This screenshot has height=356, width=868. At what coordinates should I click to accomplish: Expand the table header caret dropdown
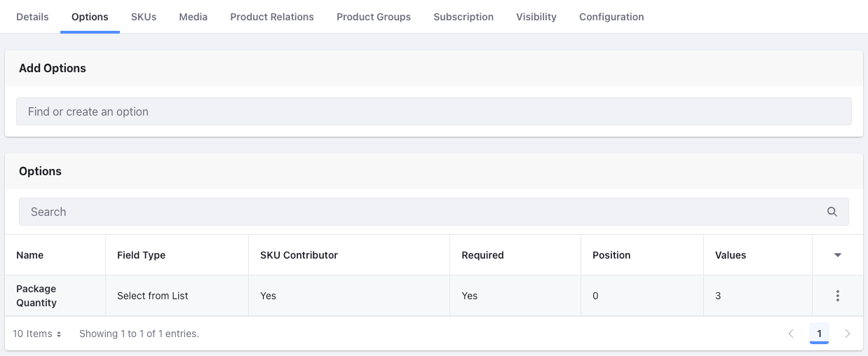(x=838, y=255)
